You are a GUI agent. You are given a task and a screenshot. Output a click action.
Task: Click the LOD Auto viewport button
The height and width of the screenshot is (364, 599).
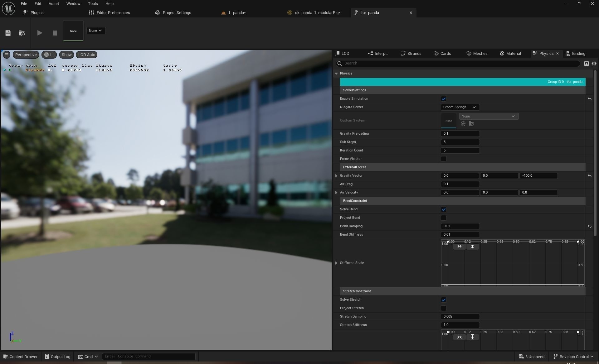coord(87,55)
